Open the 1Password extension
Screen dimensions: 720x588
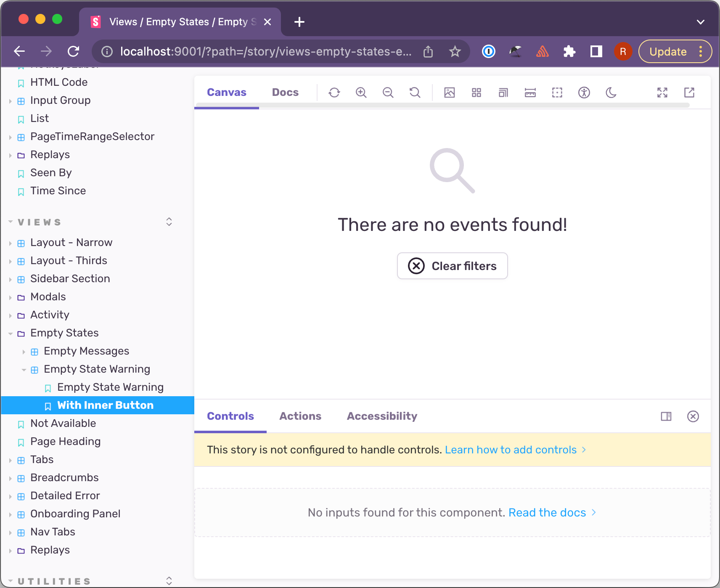point(489,51)
